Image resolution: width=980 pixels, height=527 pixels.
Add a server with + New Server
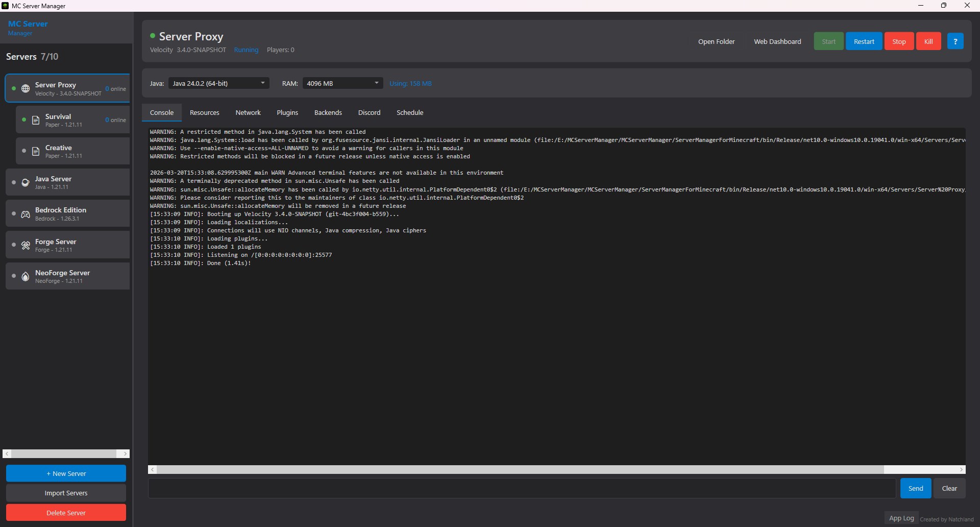(x=66, y=473)
